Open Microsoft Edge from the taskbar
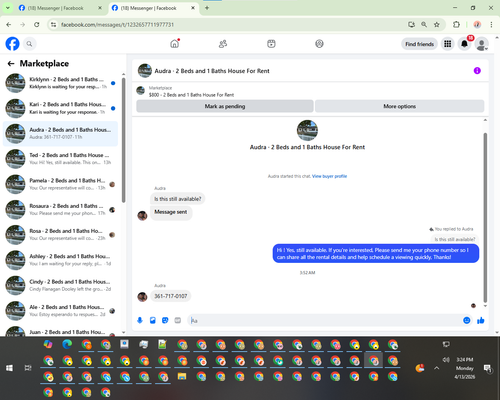500x400 pixels. 67,344
